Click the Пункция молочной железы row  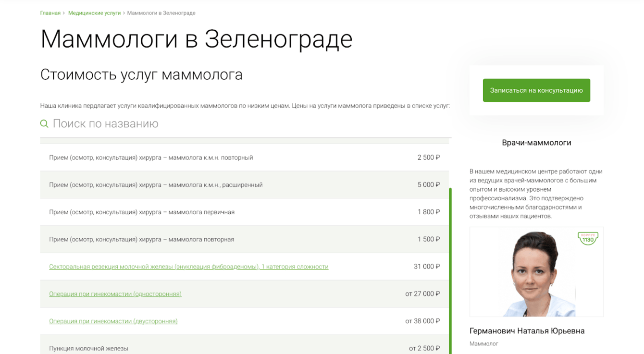pos(88,348)
